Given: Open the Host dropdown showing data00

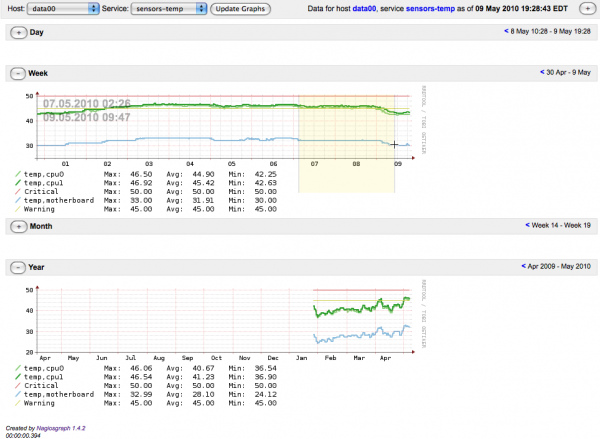Looking at the screenshot, I should click(61, 8).
